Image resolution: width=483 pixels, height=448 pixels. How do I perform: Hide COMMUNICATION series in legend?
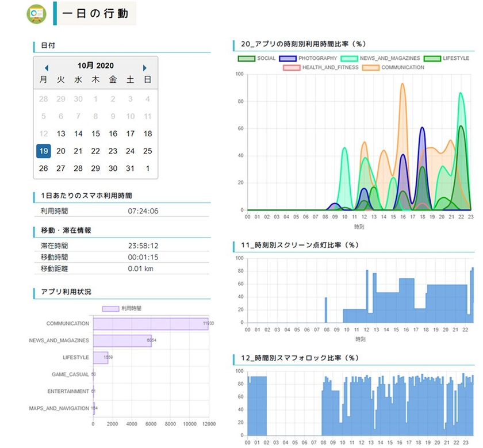pos(393,67)
